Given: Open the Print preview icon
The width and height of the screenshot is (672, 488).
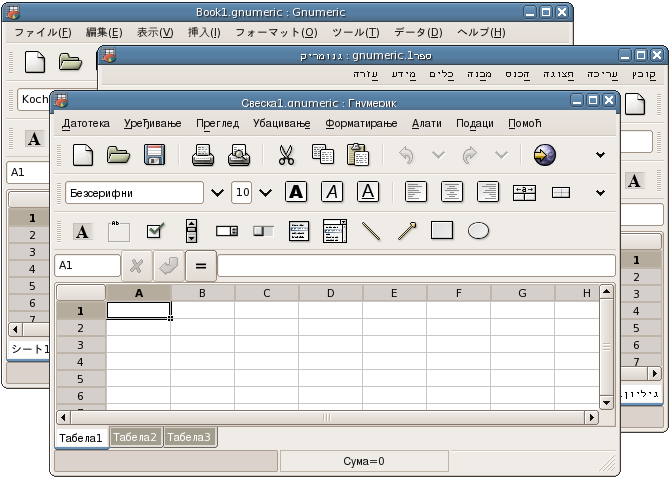Looking at the screenshot, I should (239, 155).
